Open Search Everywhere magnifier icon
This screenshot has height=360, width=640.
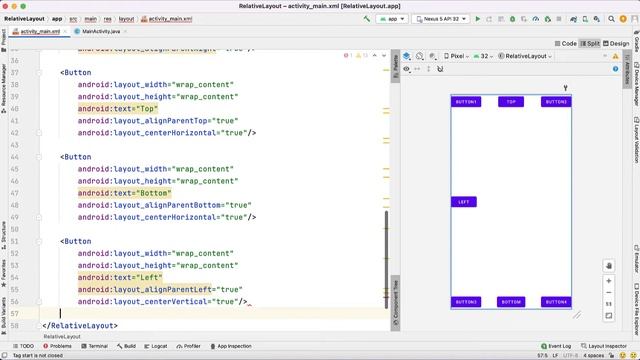click(611, 19)
